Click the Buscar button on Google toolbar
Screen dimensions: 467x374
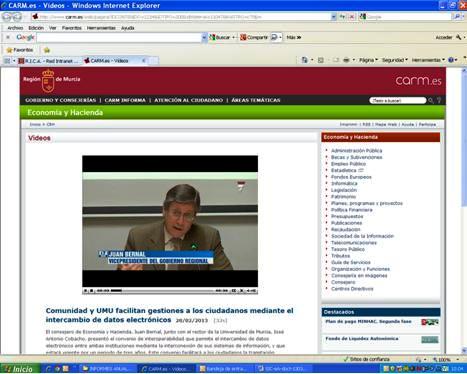point(220,37)
